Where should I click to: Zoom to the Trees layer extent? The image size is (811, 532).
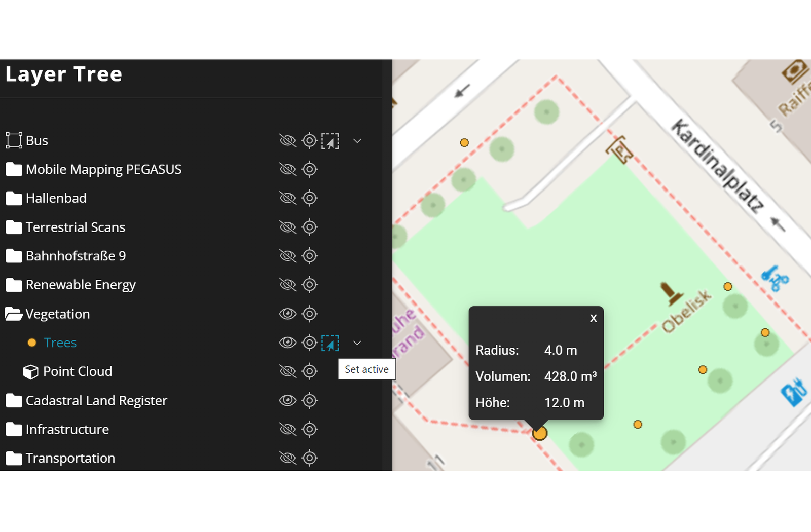[x=309, y=343]
